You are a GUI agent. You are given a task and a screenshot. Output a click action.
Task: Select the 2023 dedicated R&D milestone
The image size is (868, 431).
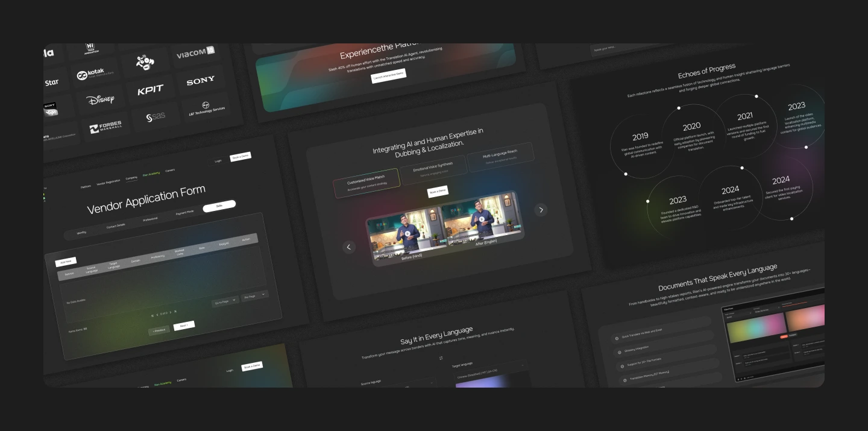[x=678, y=208]
